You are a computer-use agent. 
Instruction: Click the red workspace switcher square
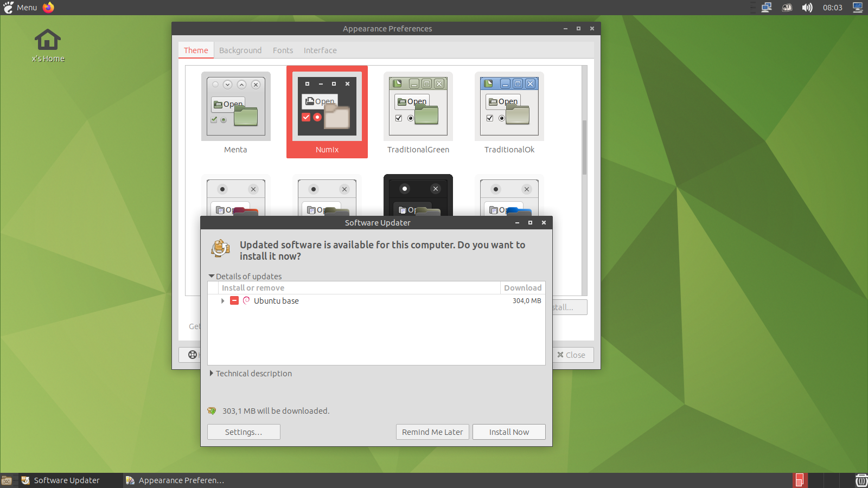tap(800, 480)
